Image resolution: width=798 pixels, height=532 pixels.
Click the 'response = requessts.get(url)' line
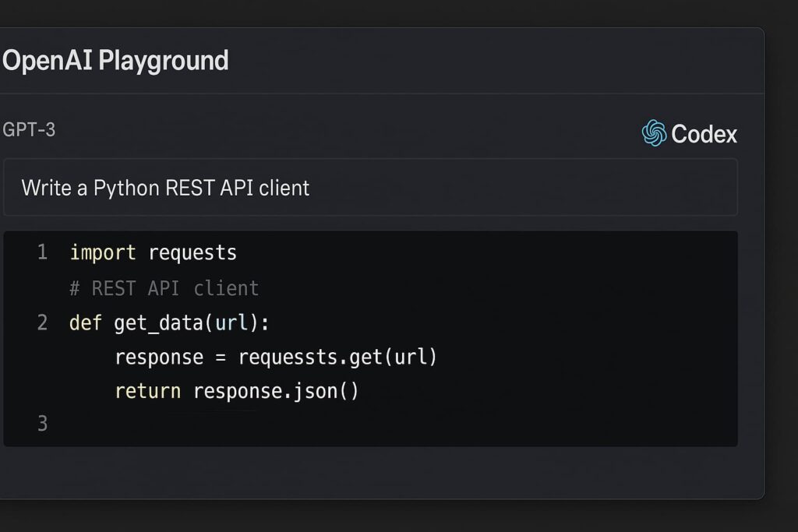(275, 357)
